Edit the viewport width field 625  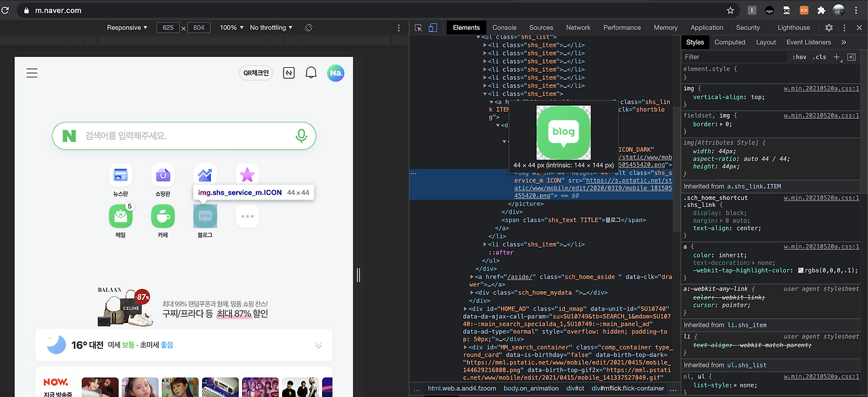pyautogui.click(x=167, y=28)
